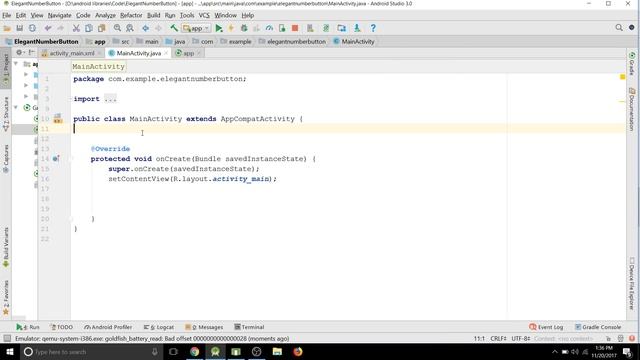Switch to the app editor tab
Viewport: 640px width, 360px height.
coord(188,53)
